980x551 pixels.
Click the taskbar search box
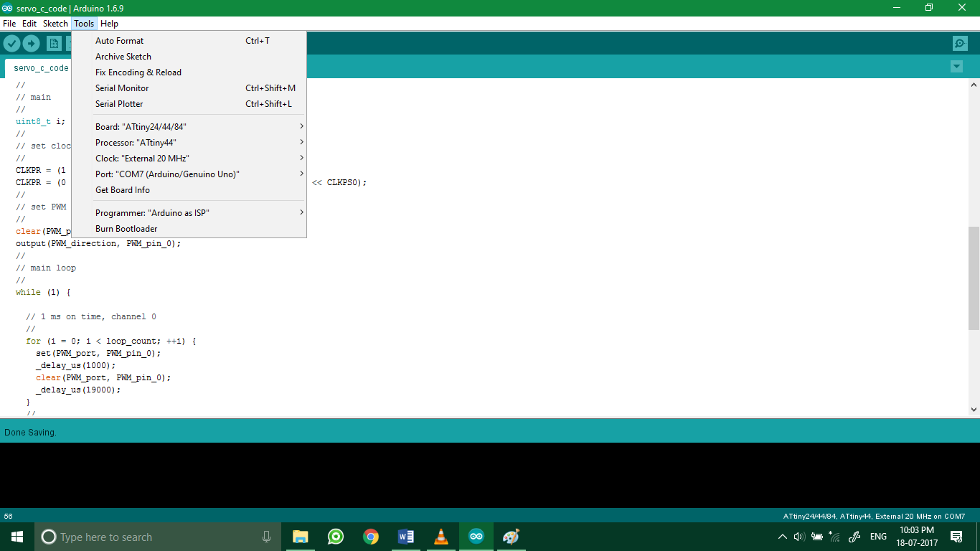tap(158, 537)
